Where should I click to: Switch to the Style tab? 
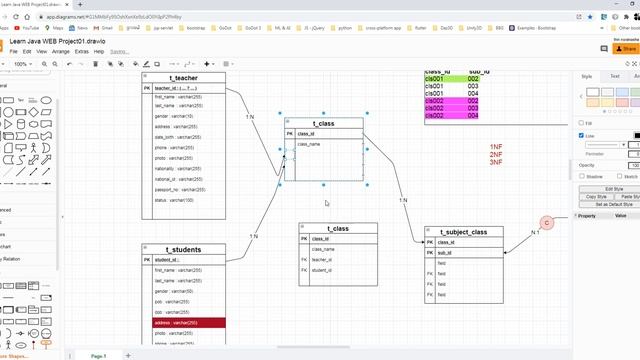click(587, 76)
